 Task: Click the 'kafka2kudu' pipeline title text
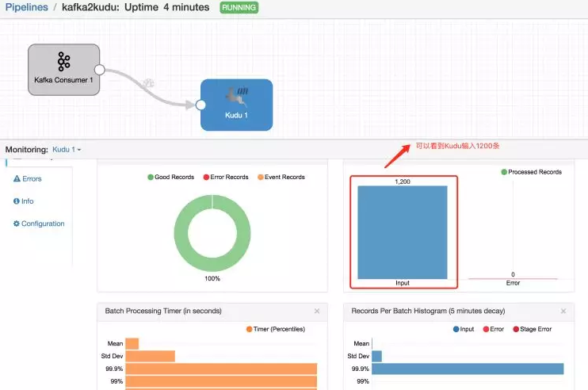pyautogui.click(x=90, y=7)
